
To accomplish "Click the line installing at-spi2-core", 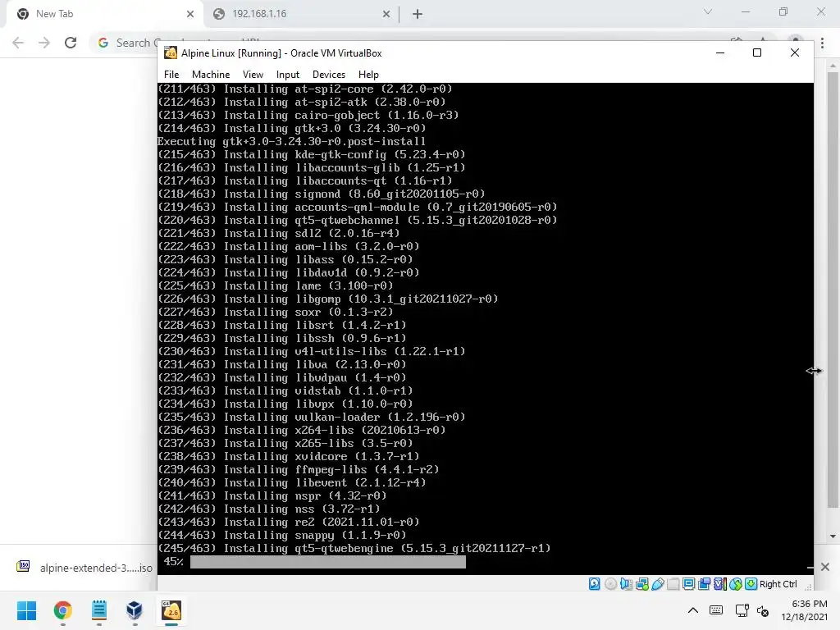I will (305, 89).
